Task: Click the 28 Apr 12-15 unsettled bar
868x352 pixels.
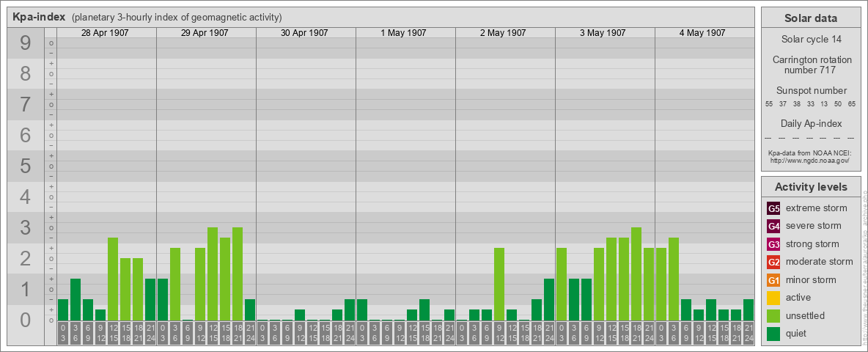Action: (113, 279)
